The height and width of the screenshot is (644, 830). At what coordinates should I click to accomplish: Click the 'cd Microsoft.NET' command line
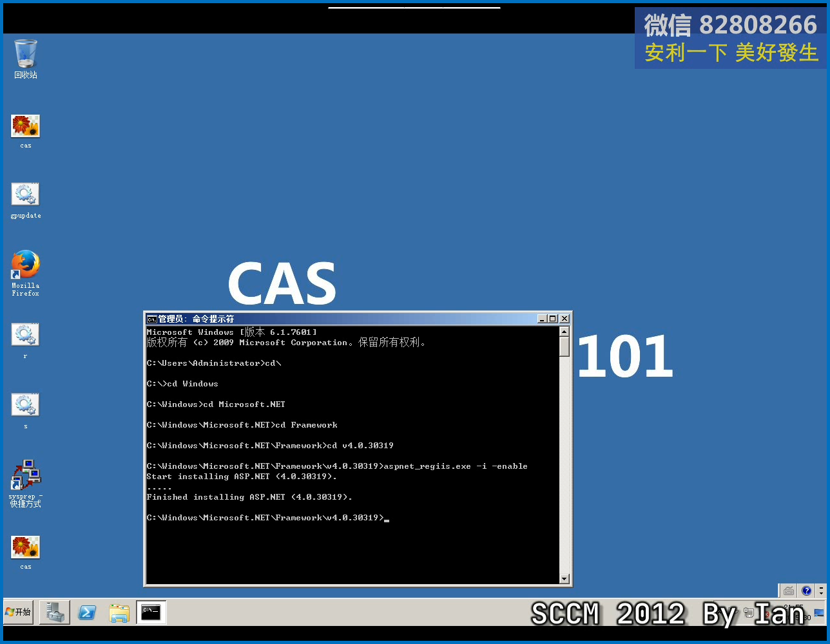[216, 404]
